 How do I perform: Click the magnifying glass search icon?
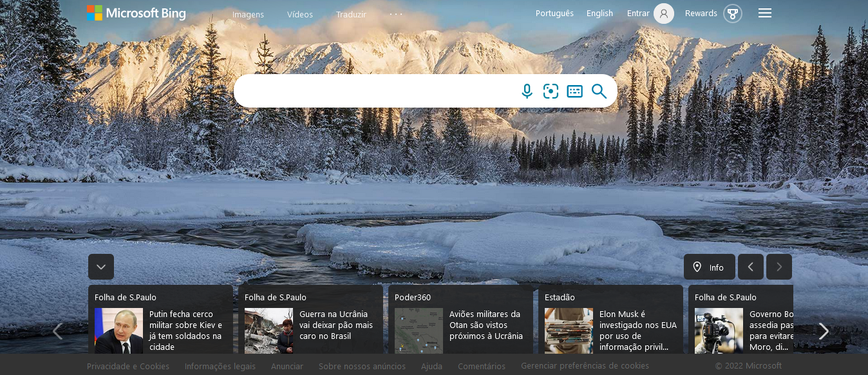click(599, 91)
